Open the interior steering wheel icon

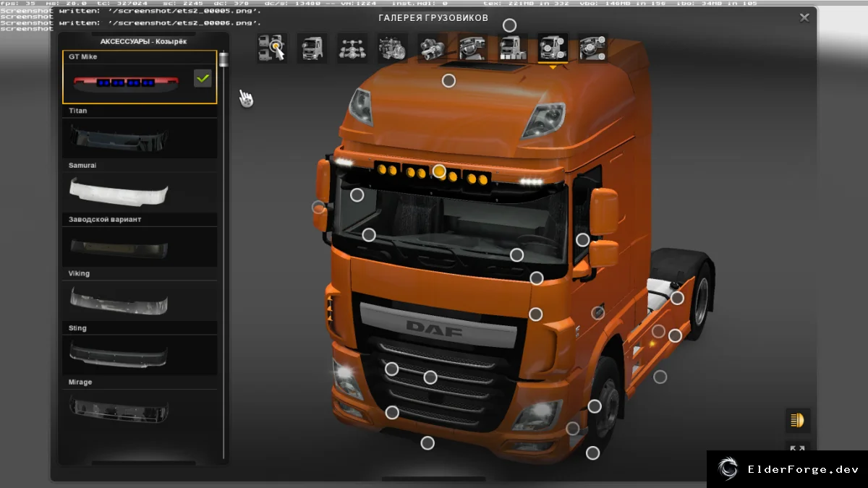pyautogui.click(x=472, y=48)
